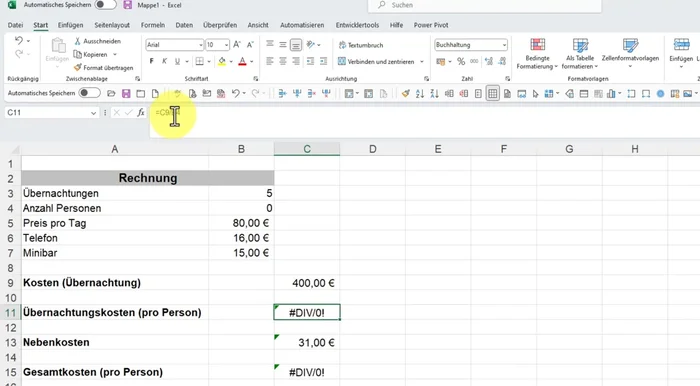The image size is (700, 386).
Task: Click the purple save icon in quick toolbar
Action: (x=126, y=93)
